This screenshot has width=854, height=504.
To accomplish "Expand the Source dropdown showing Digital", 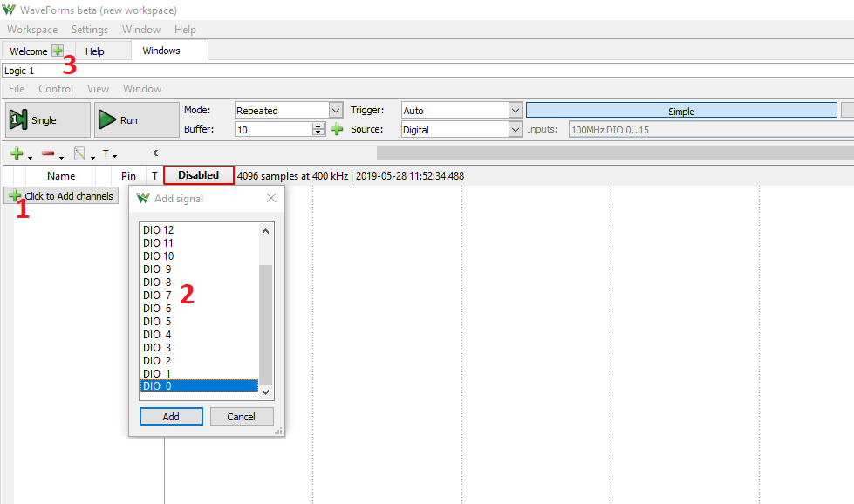I will [x=516, y=130].
